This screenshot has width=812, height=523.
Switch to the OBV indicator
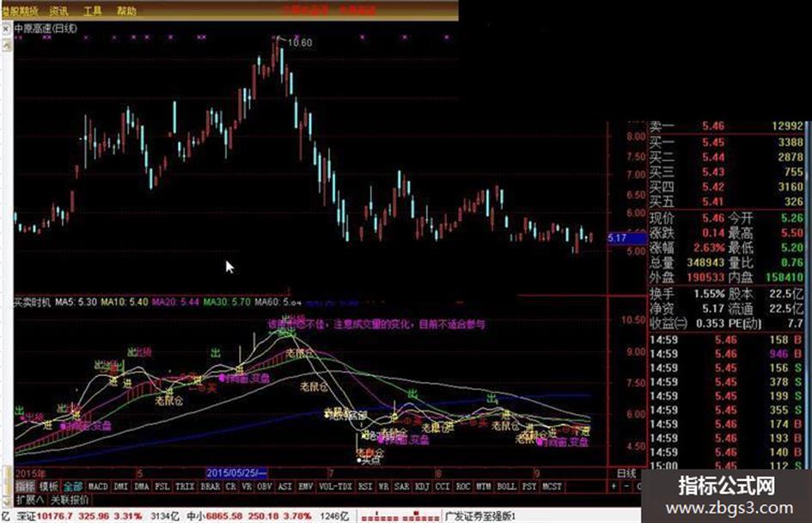click(265, 487)
